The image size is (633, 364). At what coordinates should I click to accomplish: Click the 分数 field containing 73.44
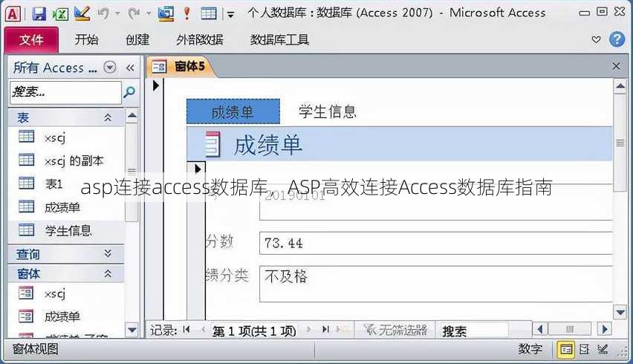[x=435, y=243]
